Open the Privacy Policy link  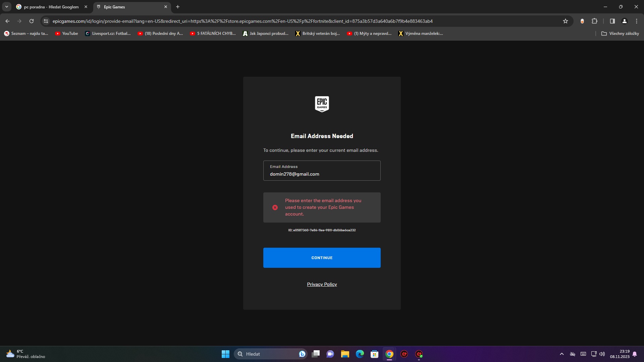tap(322, 284)
